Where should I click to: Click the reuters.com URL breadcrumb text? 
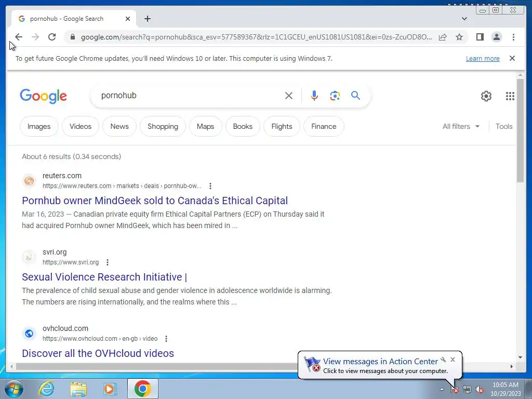(122, 186)
